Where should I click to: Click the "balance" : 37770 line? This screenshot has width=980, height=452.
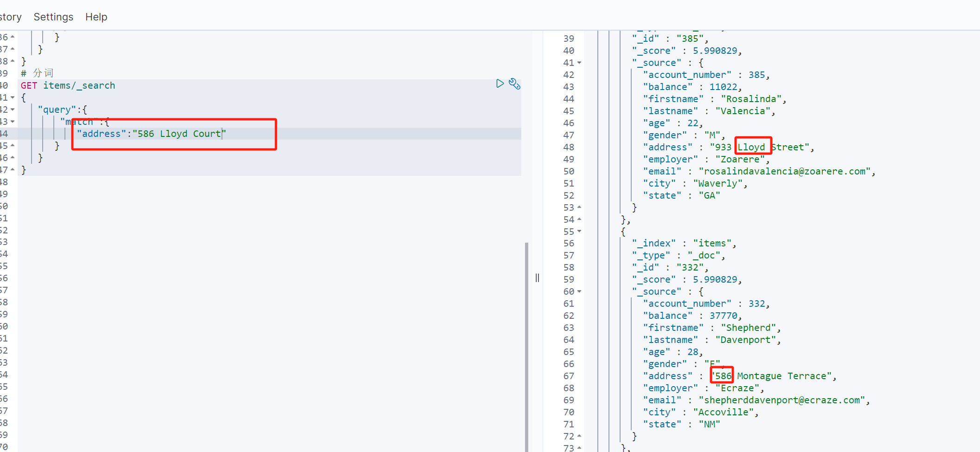pos(692,316)
